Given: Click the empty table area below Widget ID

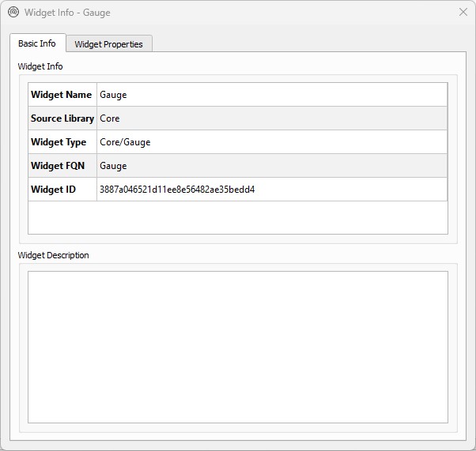Looking at the screenshot, I should 237,217.
